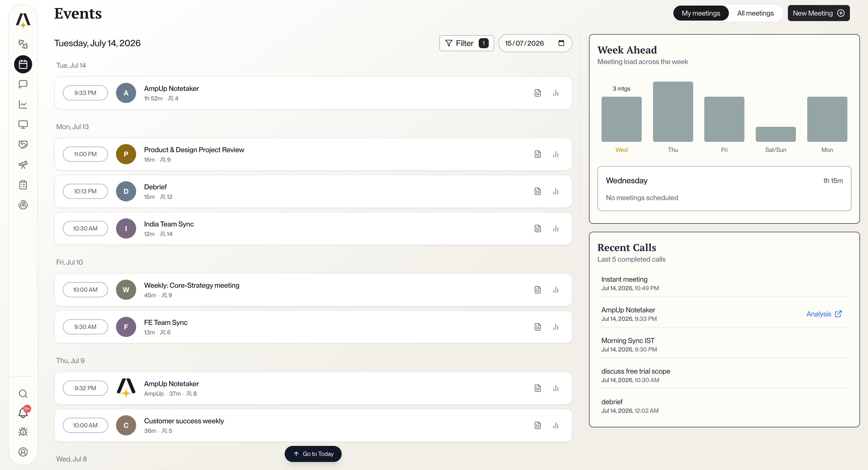Viewport: 868px width, 470px height.
Task: Open Morning Sync IST recent call
Action: pyautogui.click(x=724, y=345)
